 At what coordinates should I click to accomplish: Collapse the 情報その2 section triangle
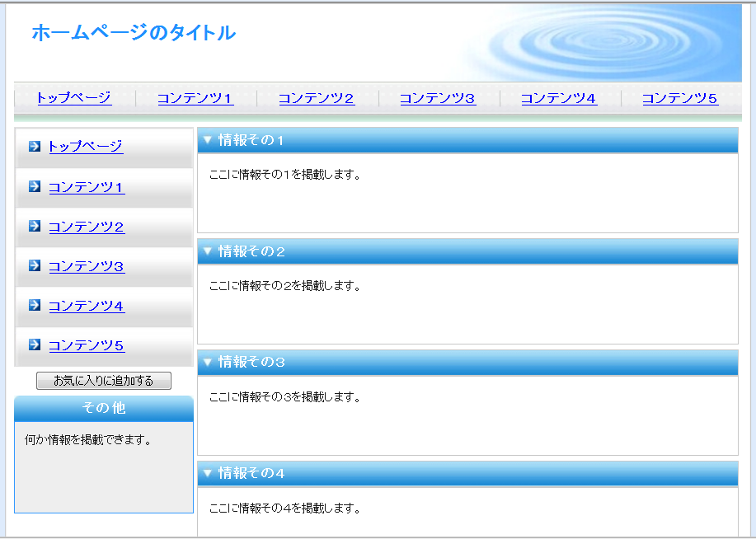(x=208, y=251)
